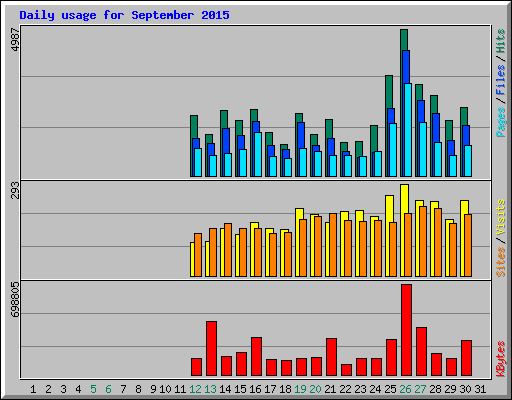Click day label 14 on the x-axis
Screen dimensions: 512x400
226,389
